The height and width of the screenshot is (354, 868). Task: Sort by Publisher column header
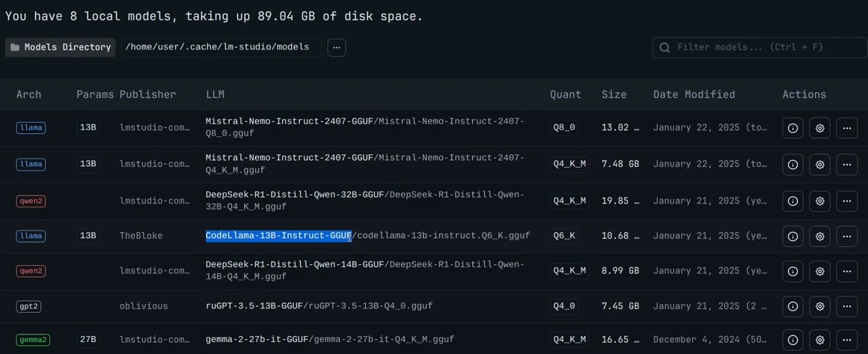(x=148, y=95)
